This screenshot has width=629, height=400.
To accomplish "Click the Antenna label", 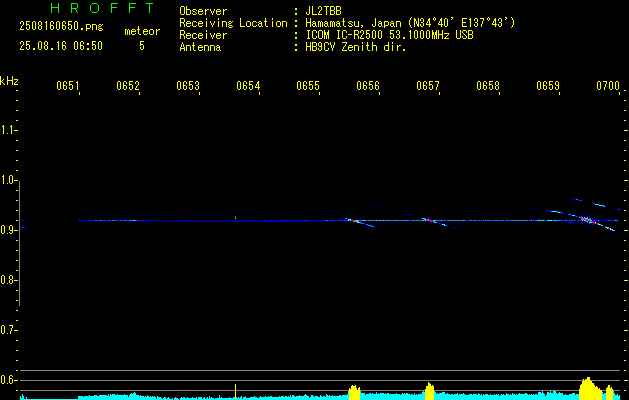I will coord(200,47).
